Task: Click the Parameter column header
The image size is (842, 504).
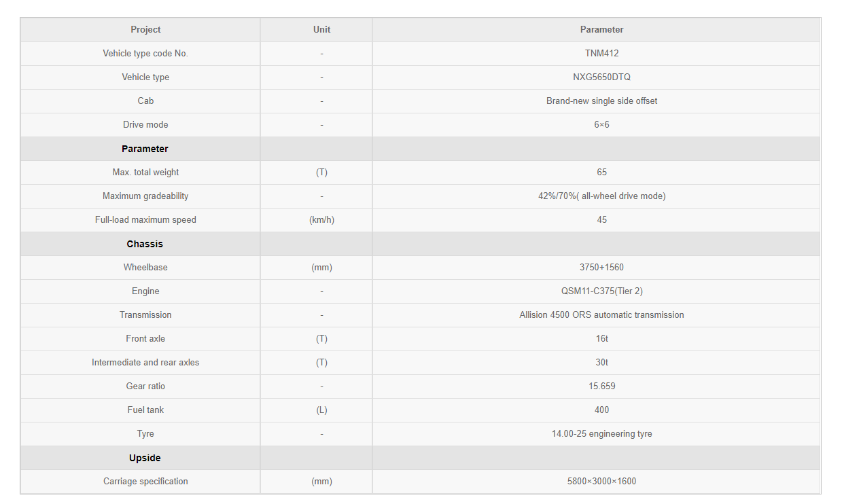Action: pos(601,29)
